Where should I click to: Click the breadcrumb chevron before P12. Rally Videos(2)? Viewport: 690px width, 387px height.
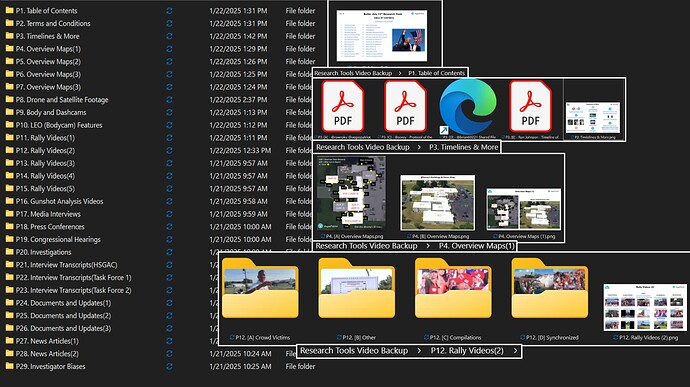tap(419, 351)
